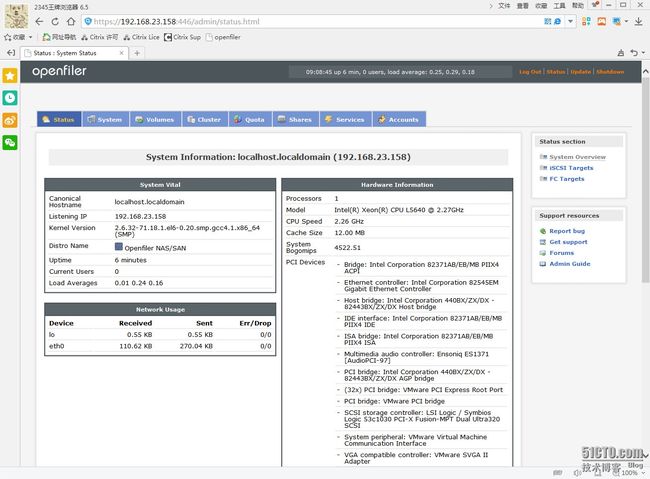Click the orange Weibo sidebar icon
The width and height of the screenshot is (650, 479).
[10, 120]
